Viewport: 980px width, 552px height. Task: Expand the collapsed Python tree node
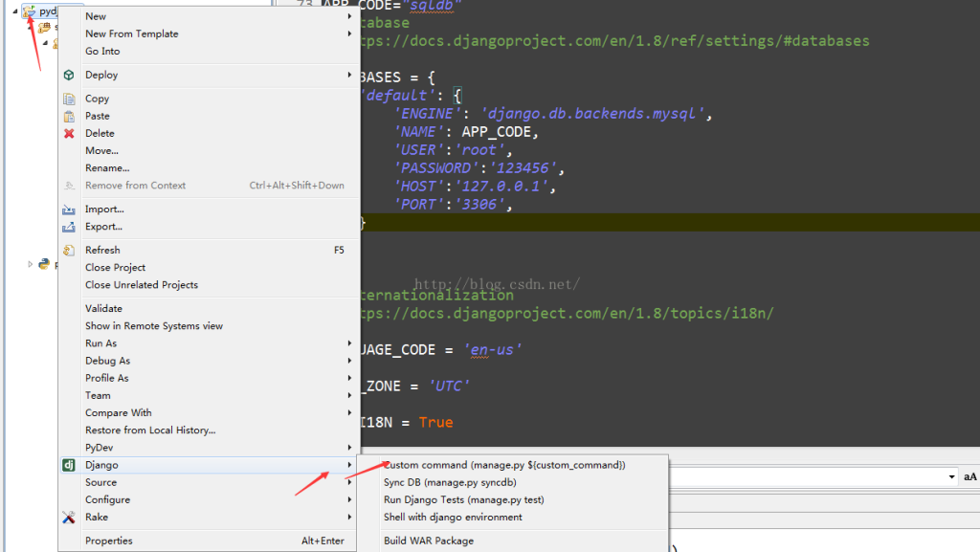pos(30,265)
